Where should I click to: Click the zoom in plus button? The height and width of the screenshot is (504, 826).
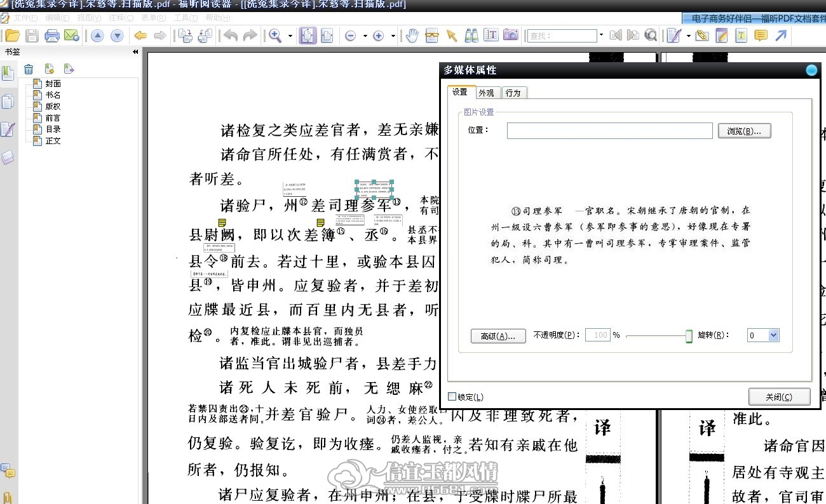(378, 36)
